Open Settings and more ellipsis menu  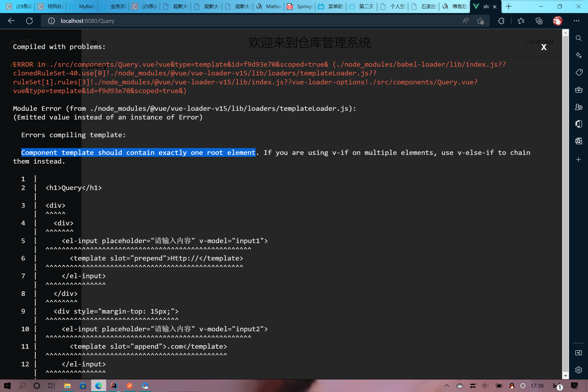(x=577, y=21)
